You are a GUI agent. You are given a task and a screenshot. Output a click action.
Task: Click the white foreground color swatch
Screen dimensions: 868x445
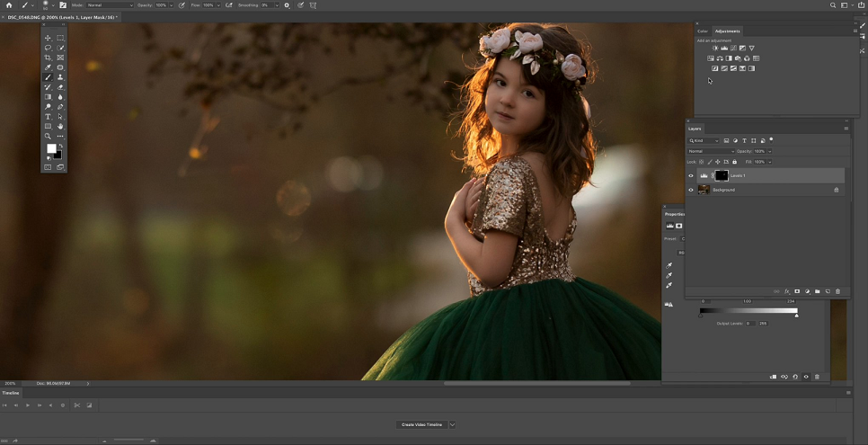point(51,148)
